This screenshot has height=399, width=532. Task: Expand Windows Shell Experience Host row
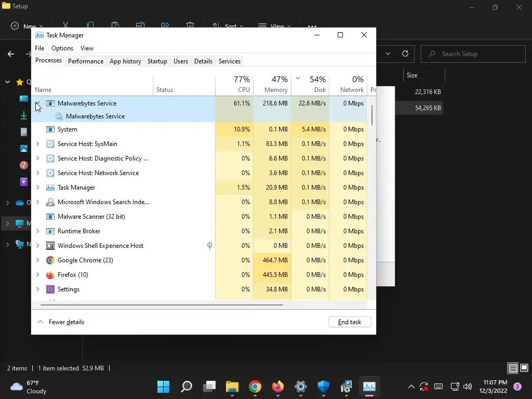click(x=37, y=246)
